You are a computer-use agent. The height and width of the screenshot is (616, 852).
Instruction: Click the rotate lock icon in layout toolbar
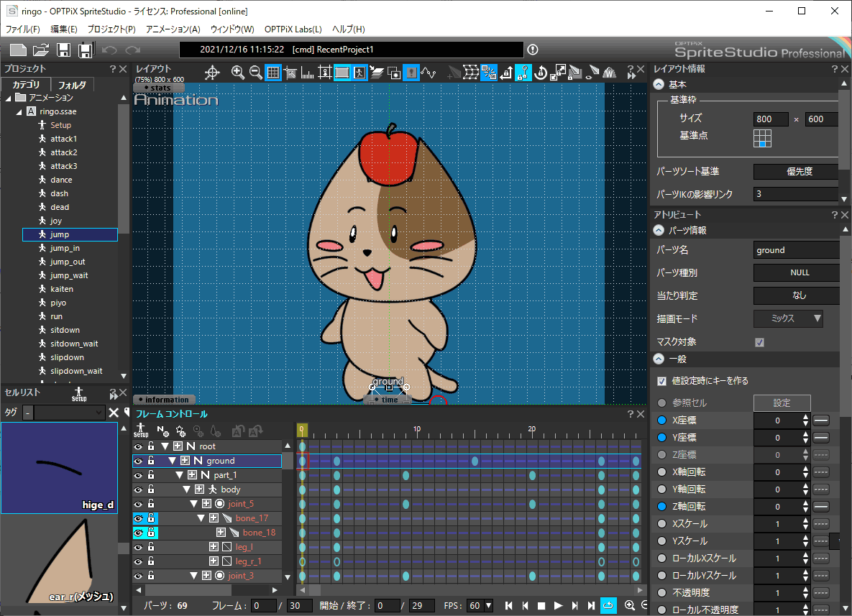(x=540, y=73)
